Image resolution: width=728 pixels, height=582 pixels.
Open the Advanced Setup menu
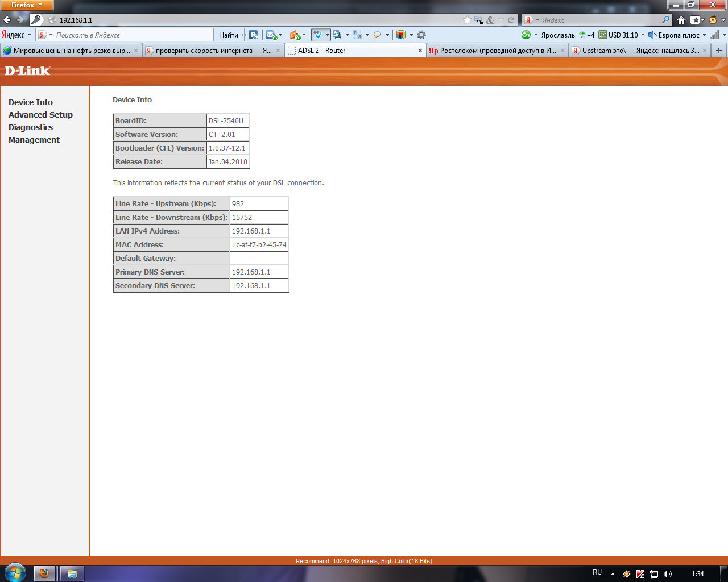click(40, 115)
